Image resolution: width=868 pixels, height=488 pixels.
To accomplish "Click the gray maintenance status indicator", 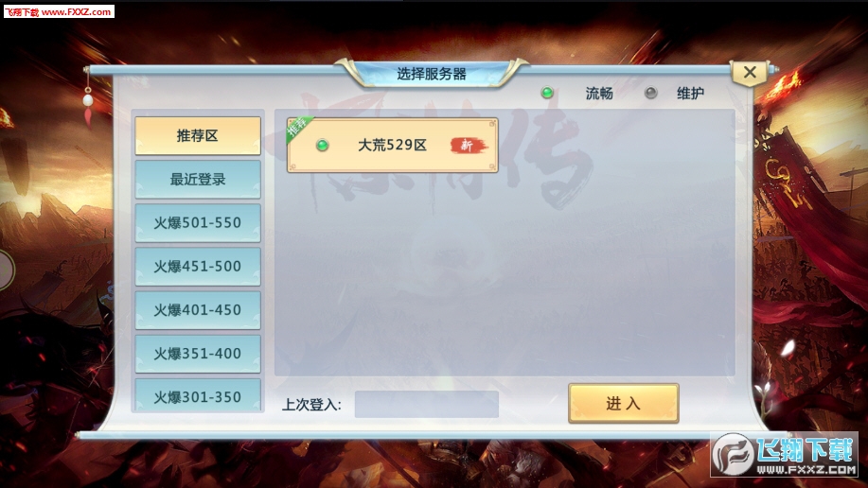I will [651, 93].
